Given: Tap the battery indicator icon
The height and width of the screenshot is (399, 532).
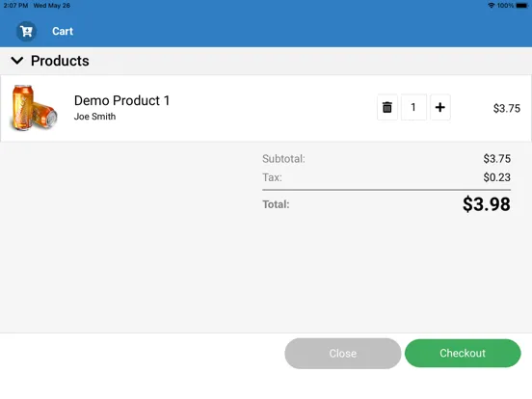Looking at the screenshot, I should (x=521, y=6).
